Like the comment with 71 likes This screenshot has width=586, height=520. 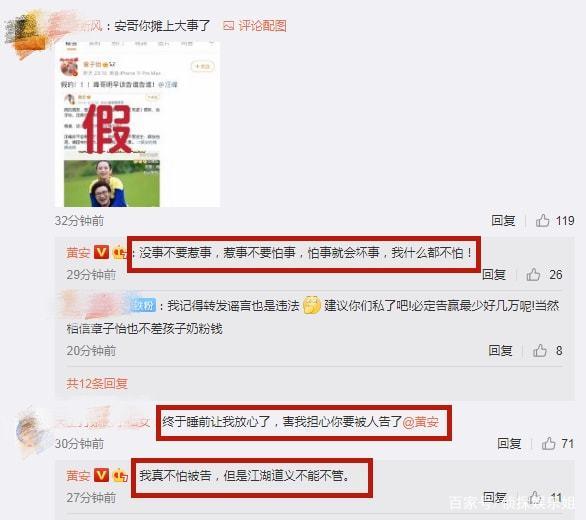549,444
